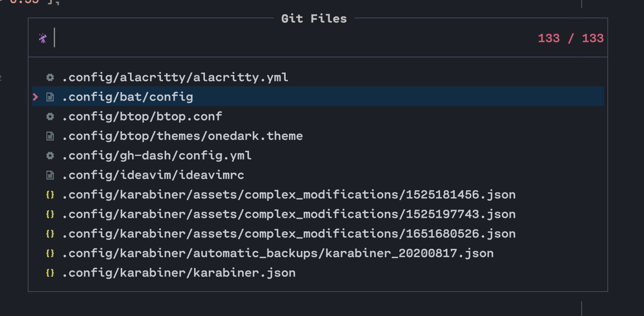Click the telescope icon in the search prompt
The image size is (644, 316).
[x=42, y=38]
